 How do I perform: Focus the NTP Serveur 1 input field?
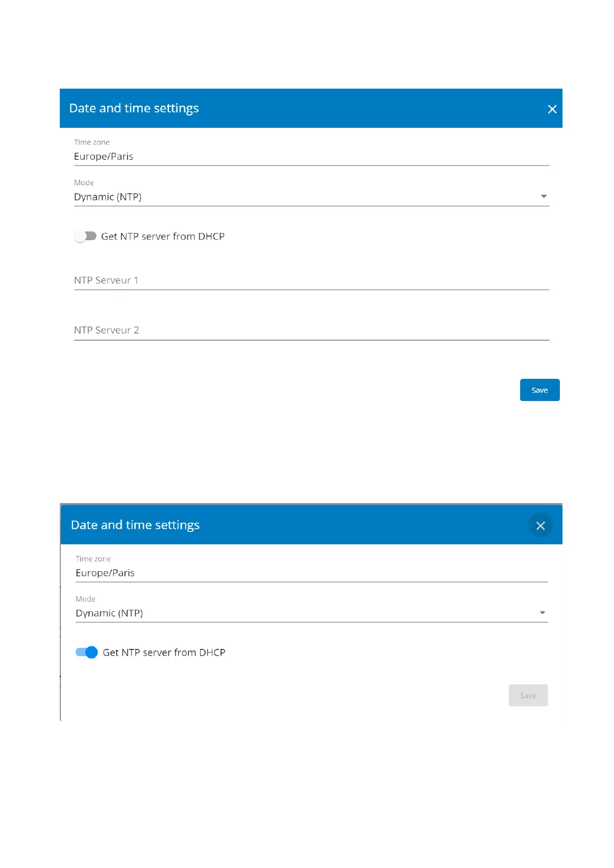coord(311,280)
